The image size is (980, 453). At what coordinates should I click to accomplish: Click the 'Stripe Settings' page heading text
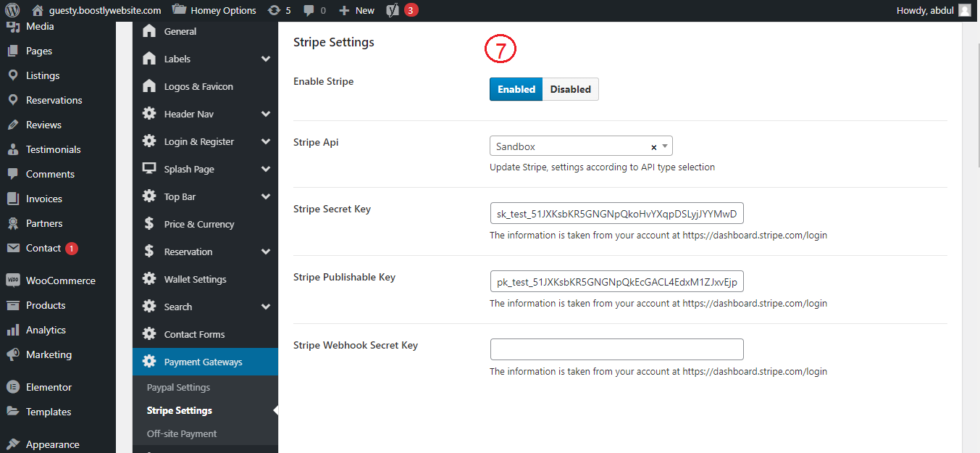334,42
